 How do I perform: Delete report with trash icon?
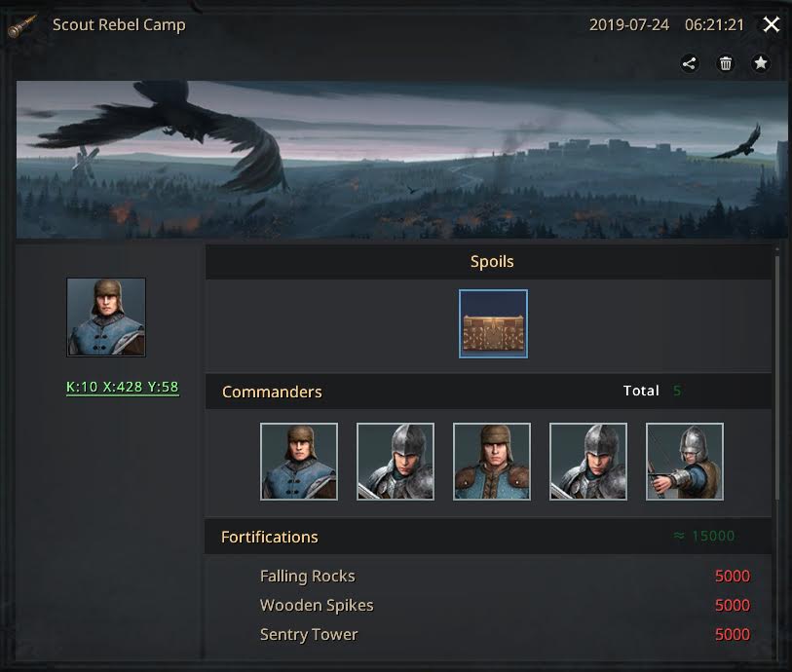coord(726,63)
